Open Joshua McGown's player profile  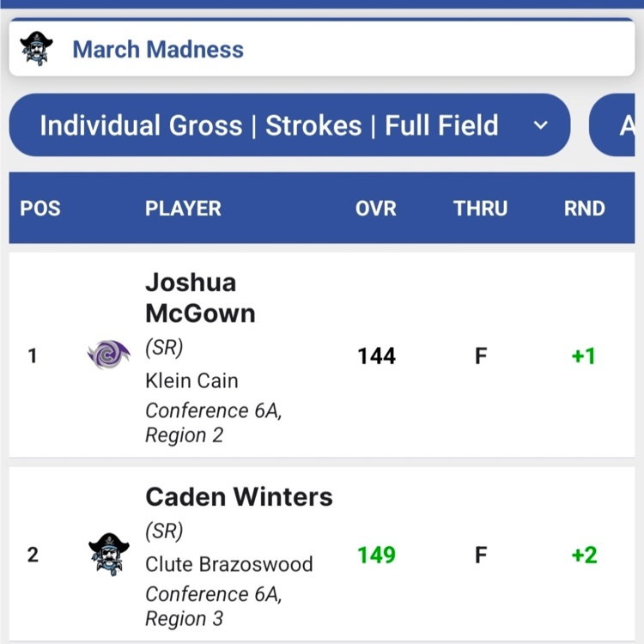[x=200, y=297]
